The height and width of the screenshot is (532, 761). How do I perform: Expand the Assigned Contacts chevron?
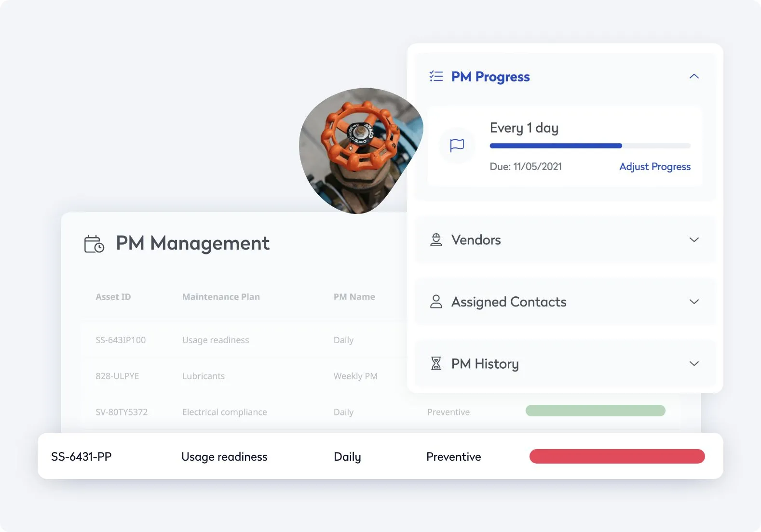pyautogui.click(x=694, y=302)
